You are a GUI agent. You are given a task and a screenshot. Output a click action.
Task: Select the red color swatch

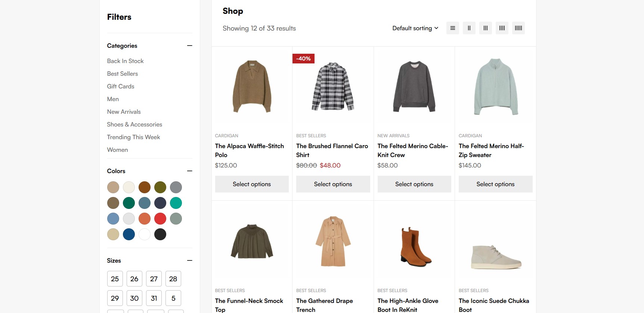160,219
